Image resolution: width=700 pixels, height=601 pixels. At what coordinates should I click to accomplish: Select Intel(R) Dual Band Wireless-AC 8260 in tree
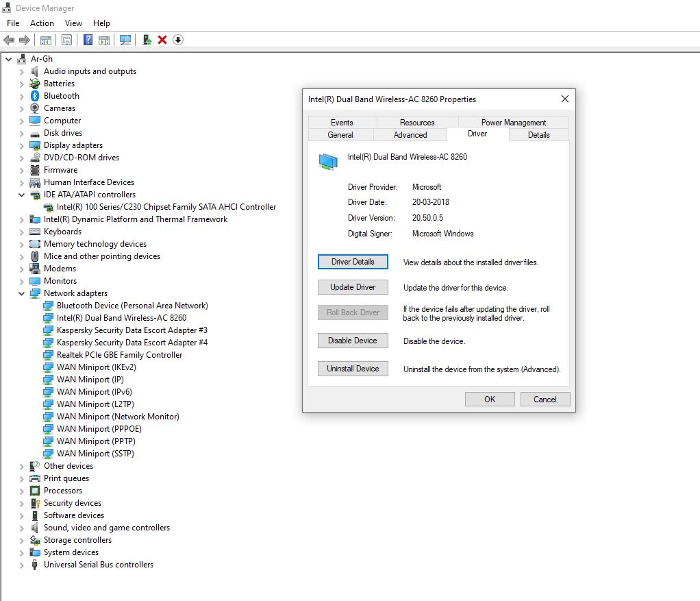121,318
